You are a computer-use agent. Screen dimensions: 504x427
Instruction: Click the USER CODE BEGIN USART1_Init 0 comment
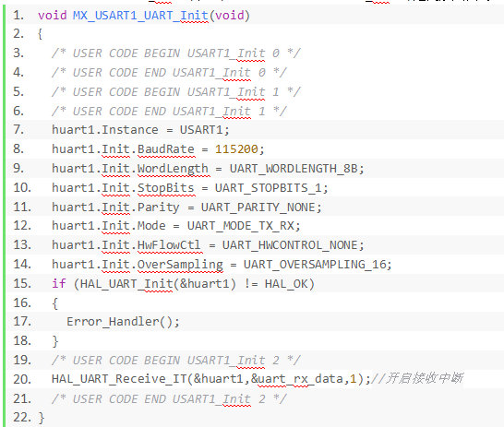tap(176, 53)
